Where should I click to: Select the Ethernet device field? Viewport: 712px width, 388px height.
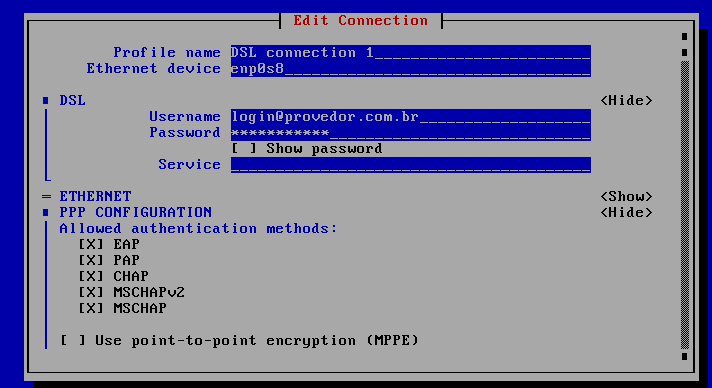(410, 69)
